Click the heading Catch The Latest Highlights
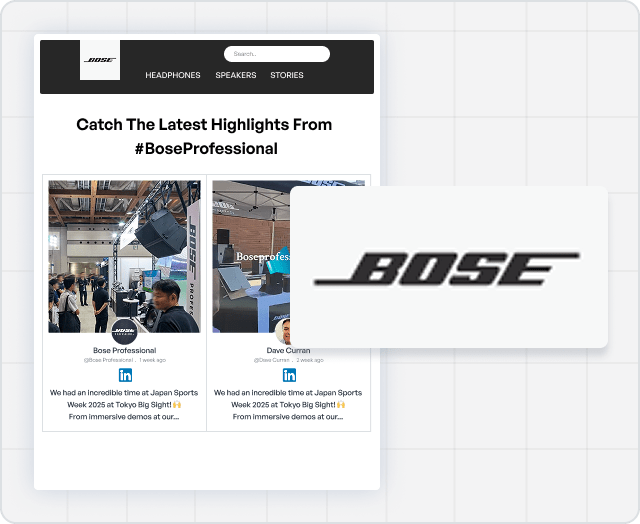This screenshot has height=524, width=640. pyautogui.click(x=204, y=136)
